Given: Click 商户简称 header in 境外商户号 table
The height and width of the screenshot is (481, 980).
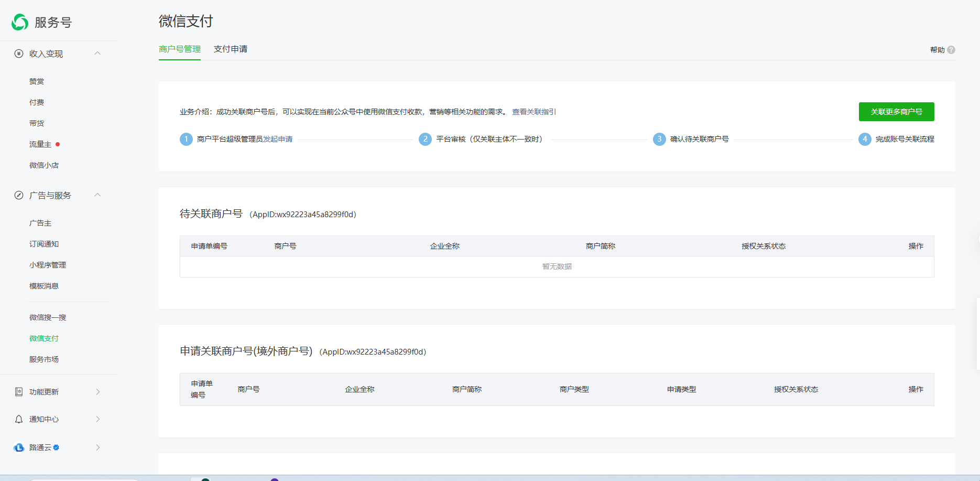Looking at the screenshot, I should (467, 389).
